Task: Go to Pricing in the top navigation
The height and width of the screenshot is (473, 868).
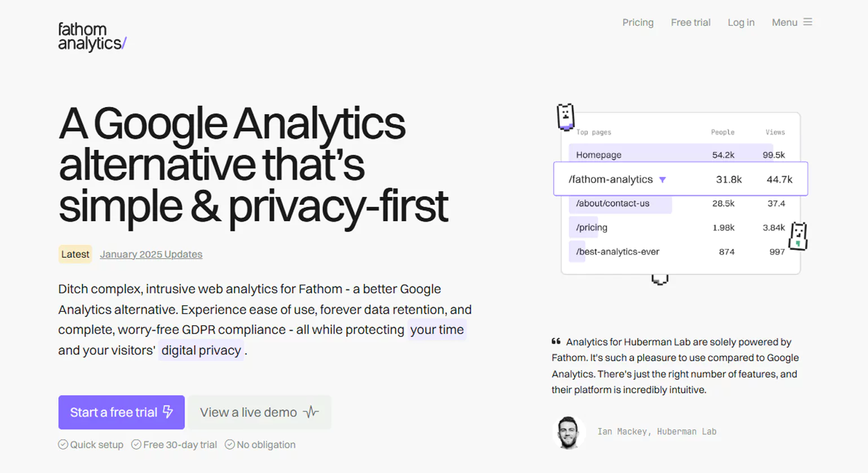Action: tap(638, 23)
